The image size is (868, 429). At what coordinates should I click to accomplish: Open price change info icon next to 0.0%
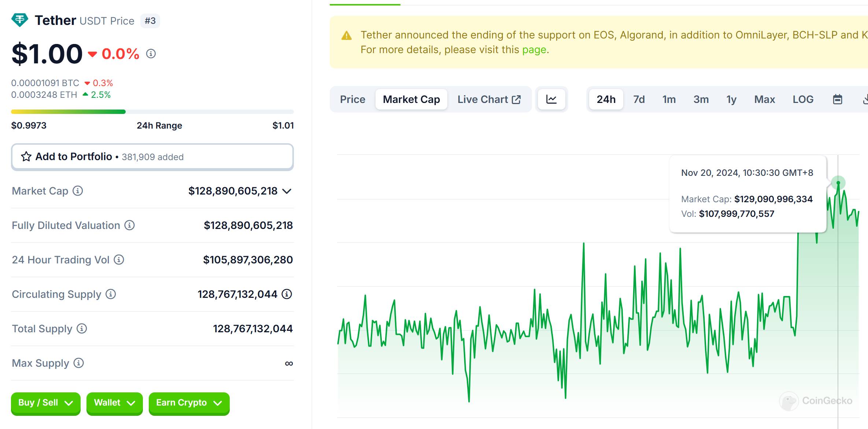[x=151, y=54]
